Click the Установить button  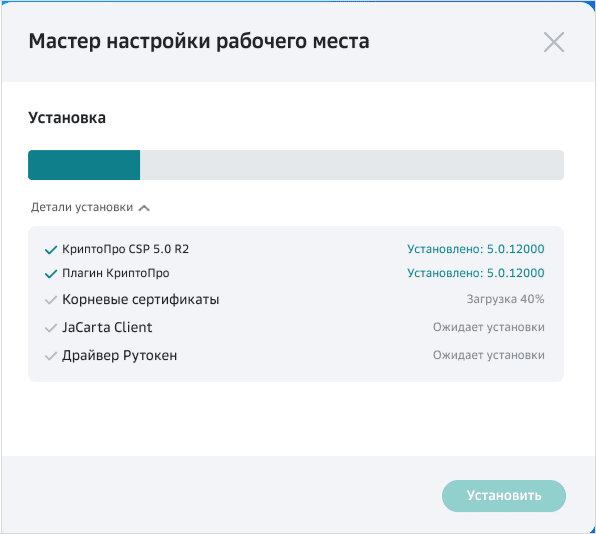click(x=504, y=496)
